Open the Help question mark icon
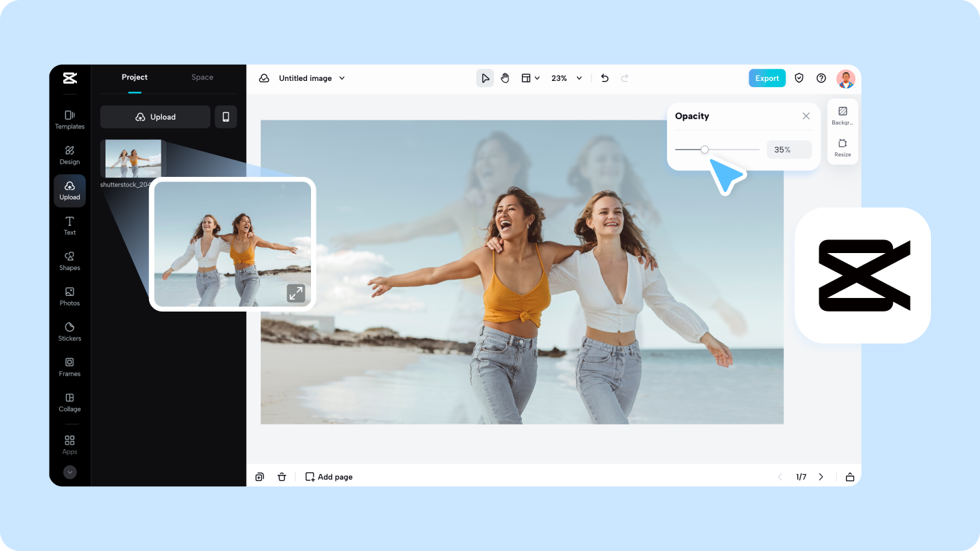Screen dimensions: 980x551 [x=821, y=78]
